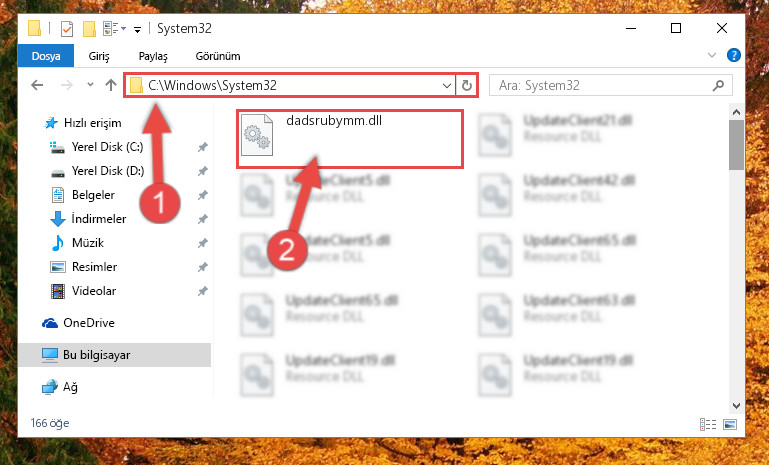The image size is (769, 465).
Task: Select the dadsrubymm.dll file
Action: 350,139
